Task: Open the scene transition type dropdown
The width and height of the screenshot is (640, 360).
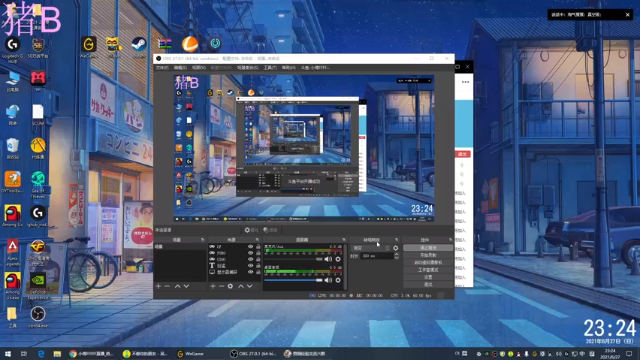Action: pos(371,248)
